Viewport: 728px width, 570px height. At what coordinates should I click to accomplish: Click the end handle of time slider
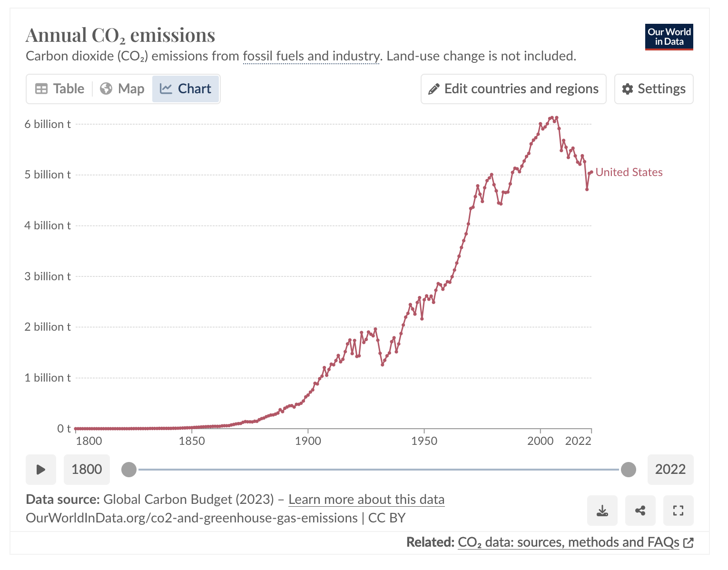(628, 470)
